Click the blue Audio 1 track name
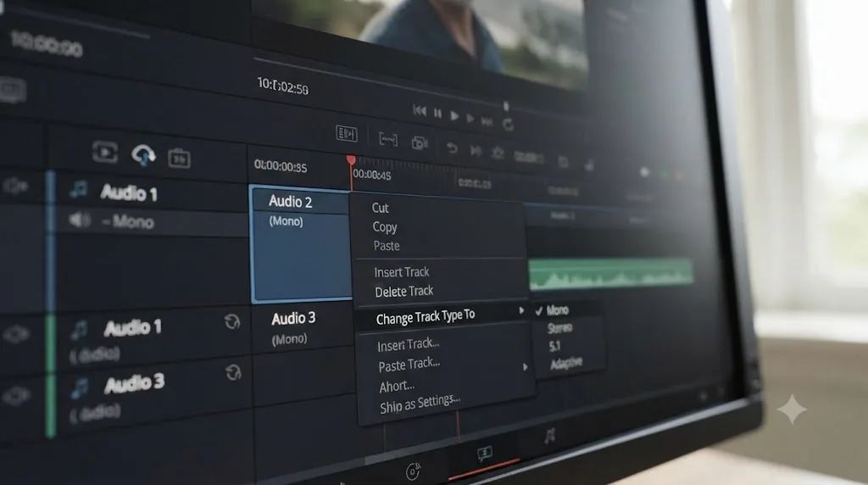 [129, 192]
